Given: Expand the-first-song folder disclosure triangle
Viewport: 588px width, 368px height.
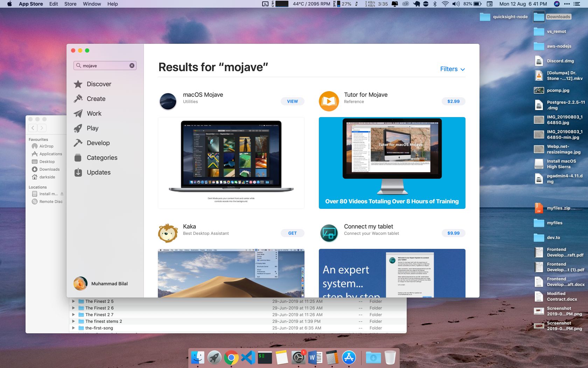Looking at the screenshot, I should 73,328.
